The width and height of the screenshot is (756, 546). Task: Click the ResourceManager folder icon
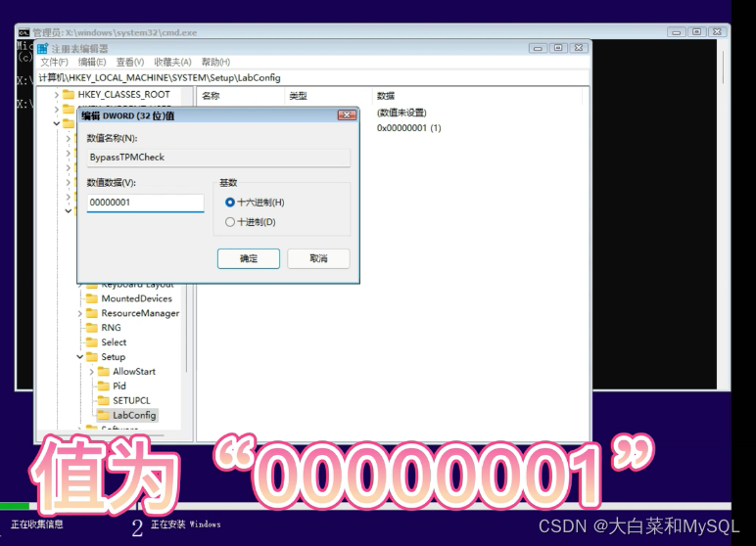coord(92,313)
